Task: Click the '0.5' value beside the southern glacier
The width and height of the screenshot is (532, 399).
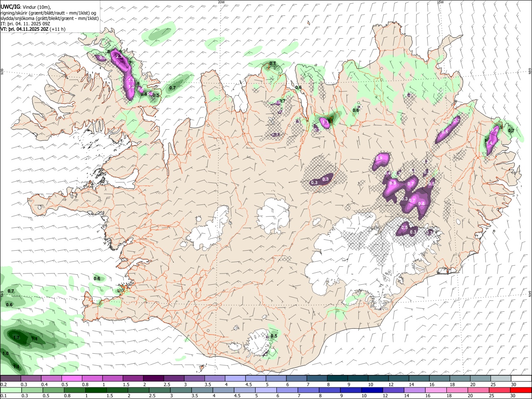Action: pos(274,336)
